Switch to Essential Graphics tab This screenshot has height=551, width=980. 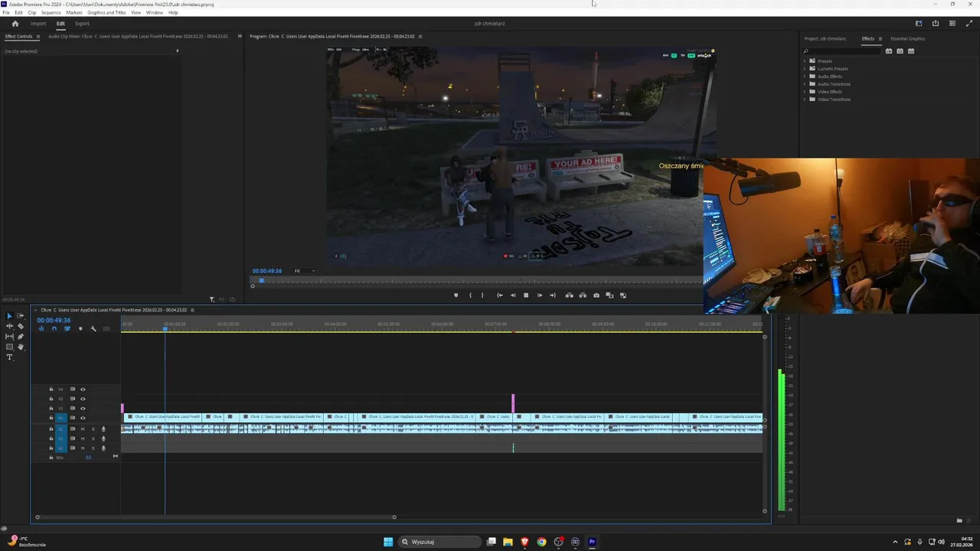click(908, 39)
